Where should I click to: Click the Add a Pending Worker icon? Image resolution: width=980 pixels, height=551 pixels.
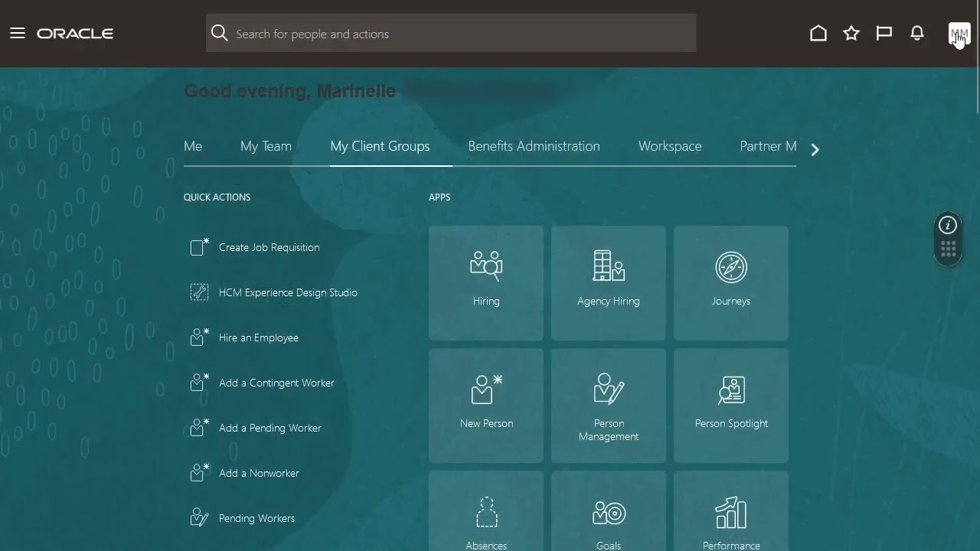coord(199,427)
